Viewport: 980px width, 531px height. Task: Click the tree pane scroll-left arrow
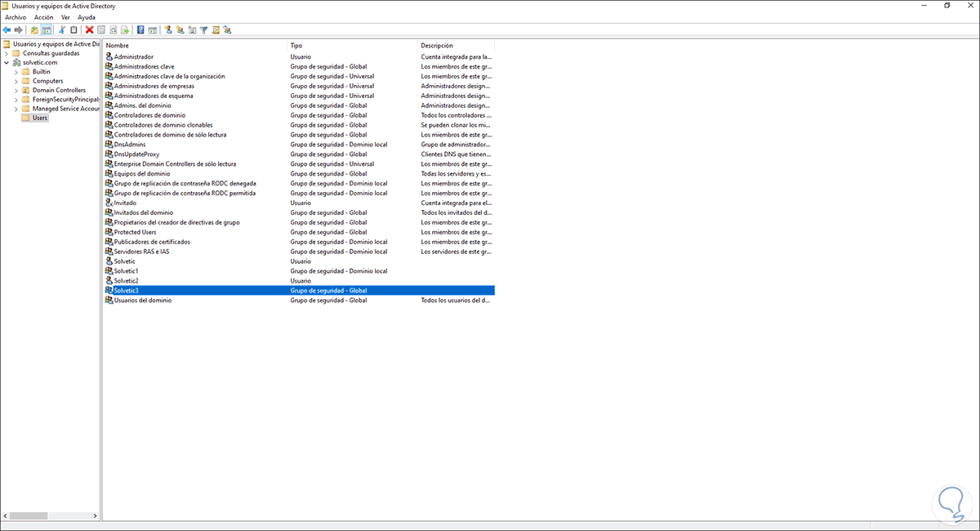pyautogui.click(x=5, y=516)
